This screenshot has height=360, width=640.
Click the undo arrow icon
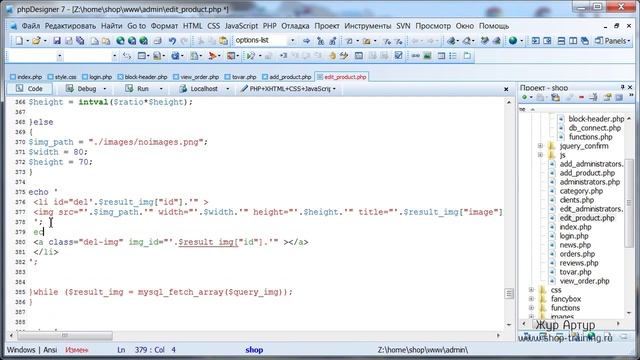172,40
